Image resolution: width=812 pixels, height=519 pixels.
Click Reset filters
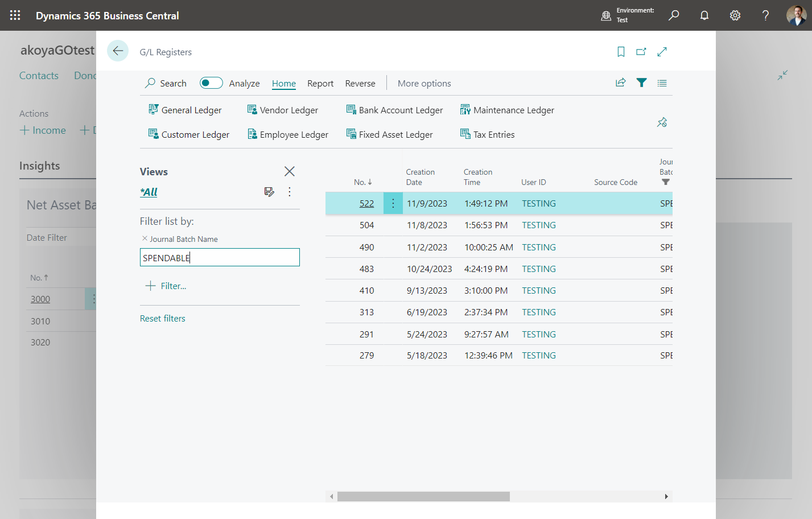(x=163, y=318)
